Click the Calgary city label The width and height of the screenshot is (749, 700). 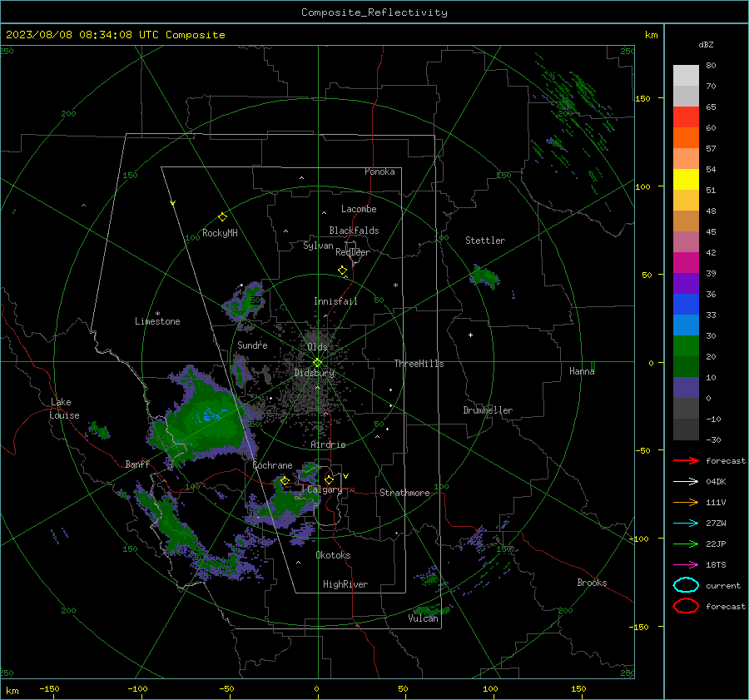coord(325,489)
